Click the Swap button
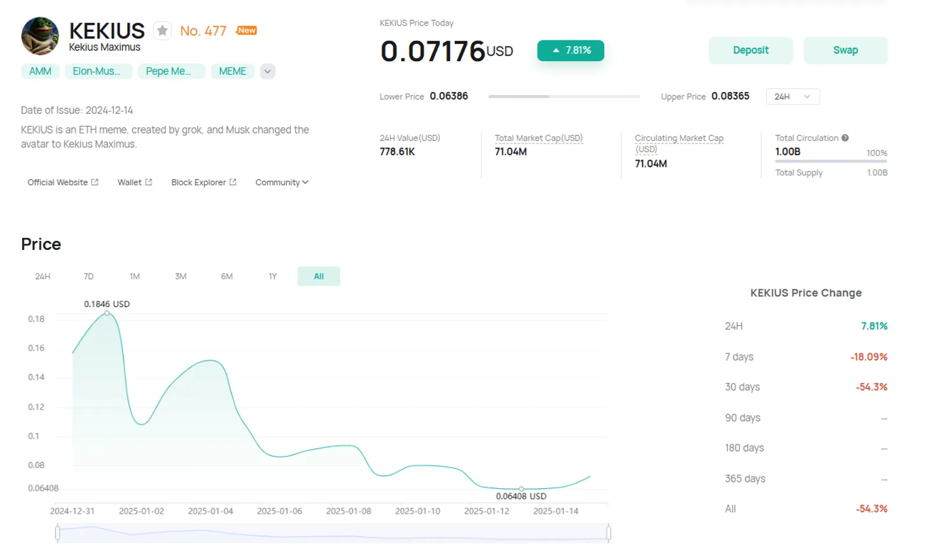The image size is (926, 560). point(846,50)
